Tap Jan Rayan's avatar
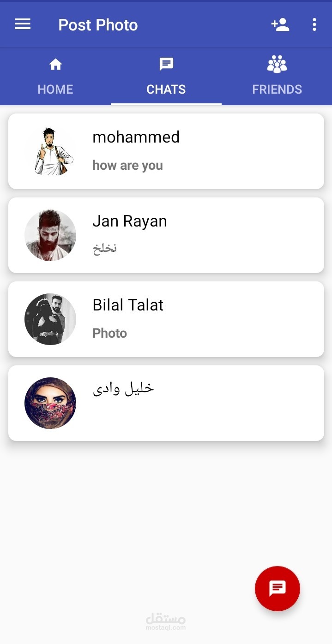The image size is (332, 644). pyautogui.click(x=50, y=235)
